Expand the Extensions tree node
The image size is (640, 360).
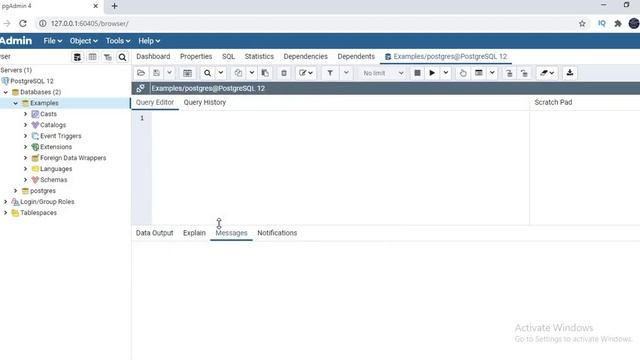click(x=25, y=147)
